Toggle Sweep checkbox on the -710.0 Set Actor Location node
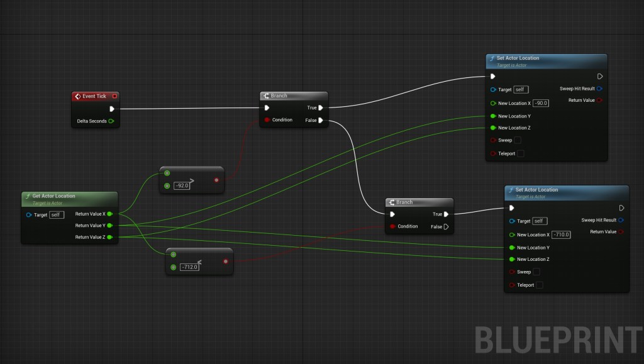 pyautogui.click(x=536, y=272)
